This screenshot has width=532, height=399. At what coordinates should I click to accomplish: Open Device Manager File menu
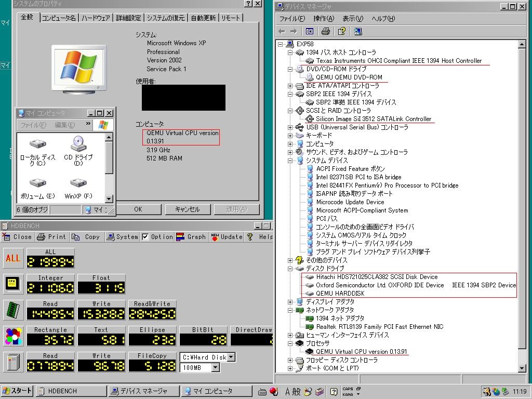292,19
